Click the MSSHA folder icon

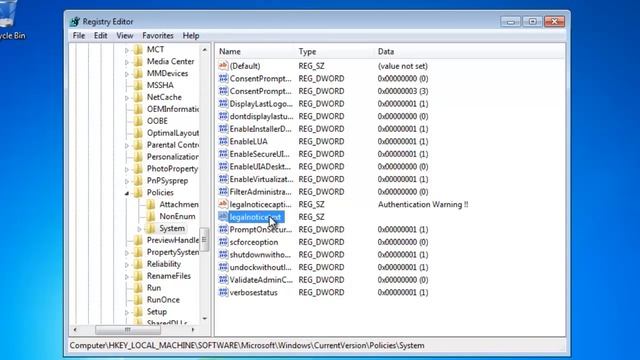pyautogui.click(x=138, y=85)
